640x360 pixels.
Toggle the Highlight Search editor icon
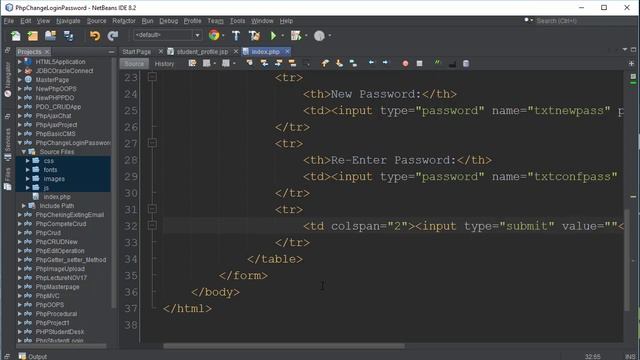(x=292, y=63)
